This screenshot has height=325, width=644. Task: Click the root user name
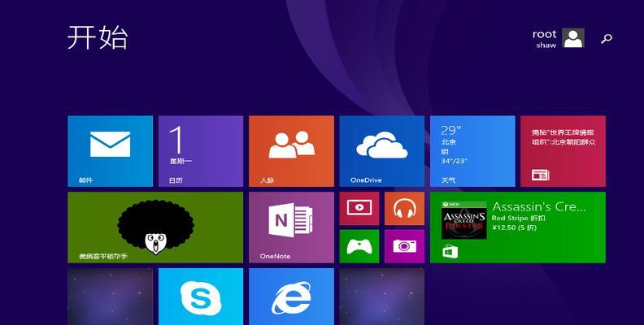(x=544, y=34)
